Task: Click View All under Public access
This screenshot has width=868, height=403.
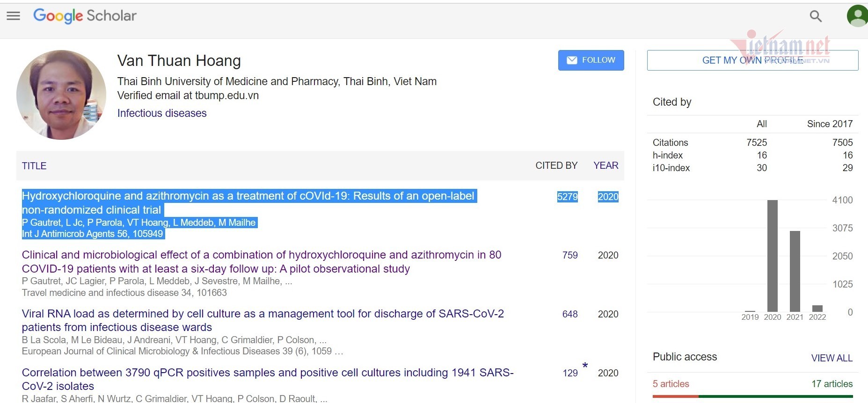Action: (832, 358)
